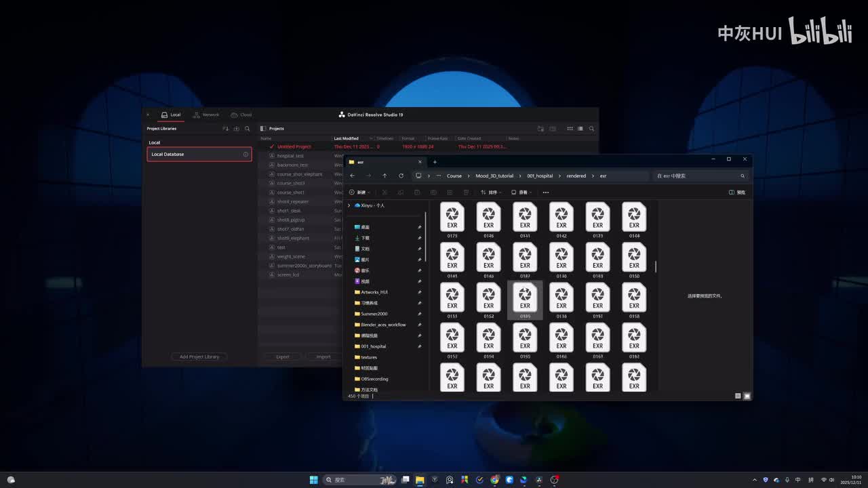868x488 pixels.
Task: Click 'rendered' in the address breadcrumb
Action: 576,176
